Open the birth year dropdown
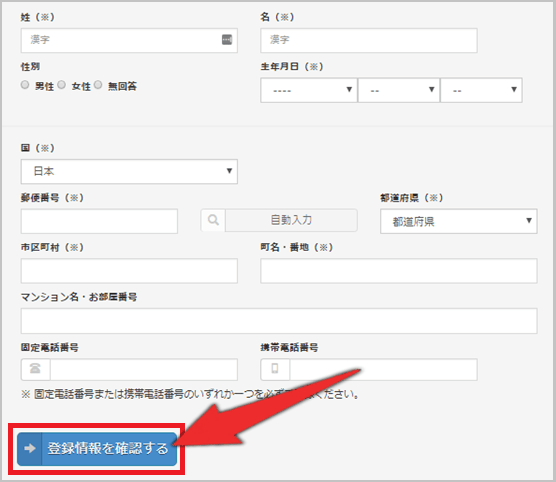This screenshot has height=482, width=556. point(308,90)
